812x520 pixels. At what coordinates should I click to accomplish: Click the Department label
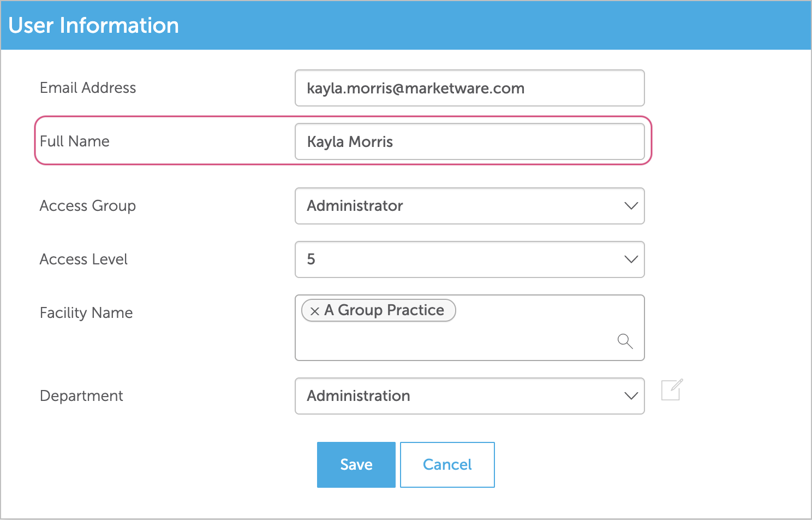click(81, 396)
